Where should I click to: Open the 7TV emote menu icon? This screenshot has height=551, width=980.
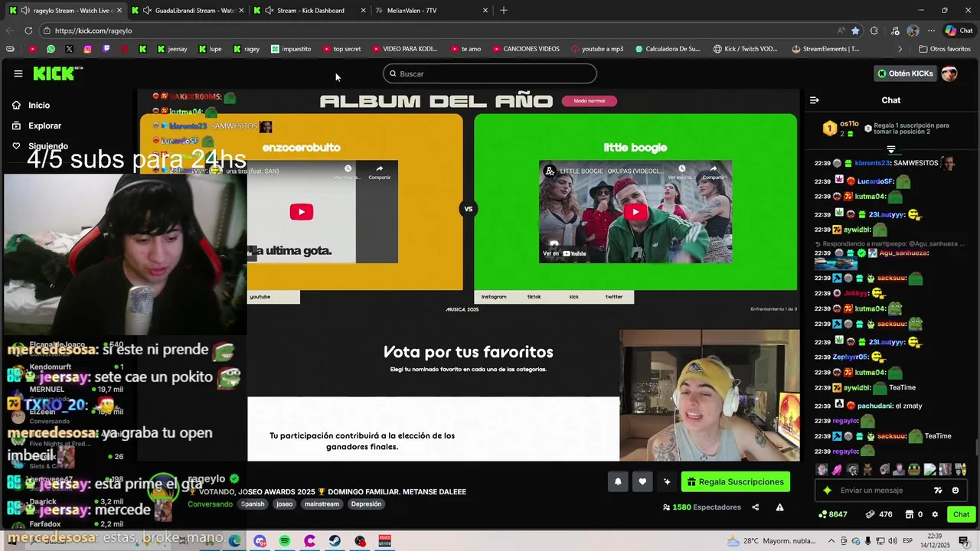click(x=939, y=491)
